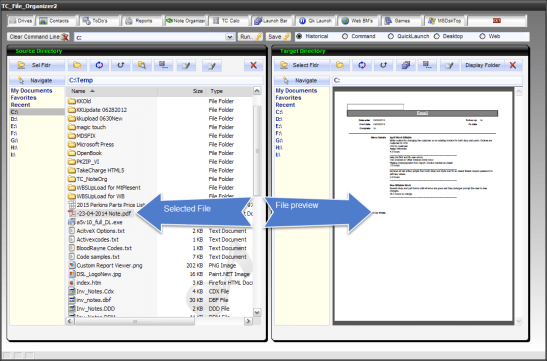The height and width of the screenshot is (361, 547).
Task: Click red X icon in Source Directory toolbar
Action: (x=254, y=65)
